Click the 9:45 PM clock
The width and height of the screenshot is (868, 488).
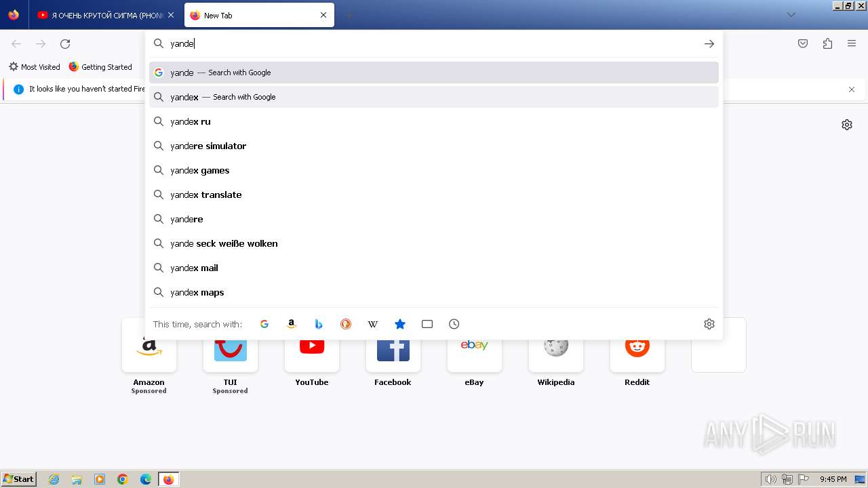pos(833,479)
